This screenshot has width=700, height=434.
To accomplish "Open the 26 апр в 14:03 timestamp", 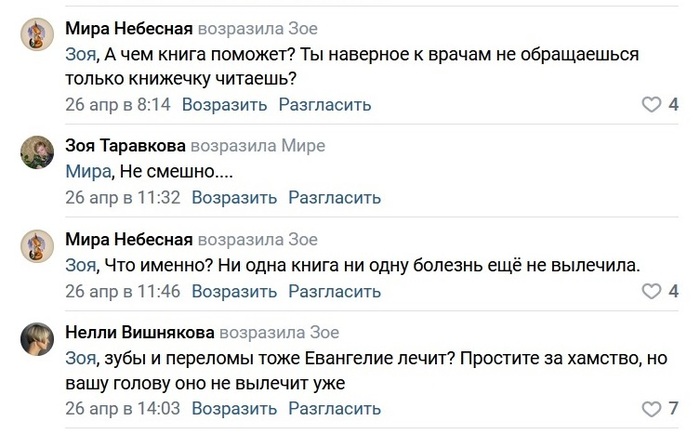I will click(x=122, y=409).
